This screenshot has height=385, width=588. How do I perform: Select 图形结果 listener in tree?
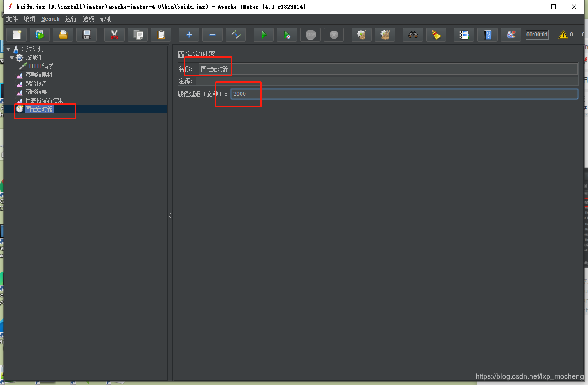click(x=36, y=92)
